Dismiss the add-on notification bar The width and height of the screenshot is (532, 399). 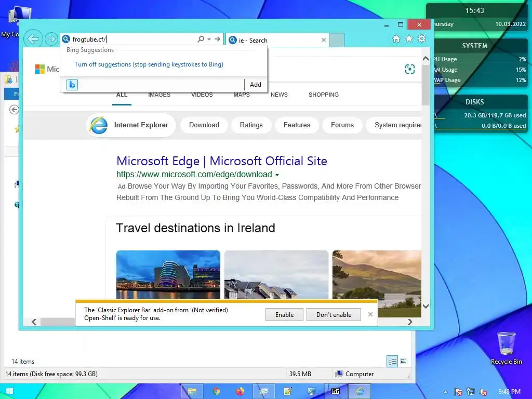370,314
